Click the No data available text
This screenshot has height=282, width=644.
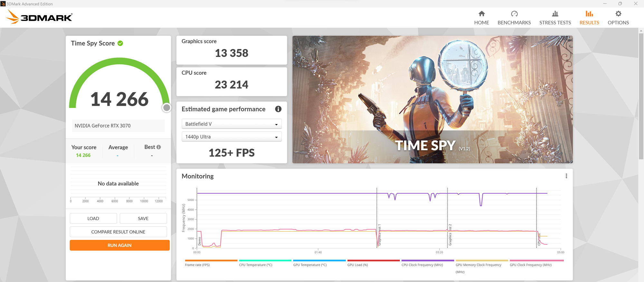(x=118, y=184)
